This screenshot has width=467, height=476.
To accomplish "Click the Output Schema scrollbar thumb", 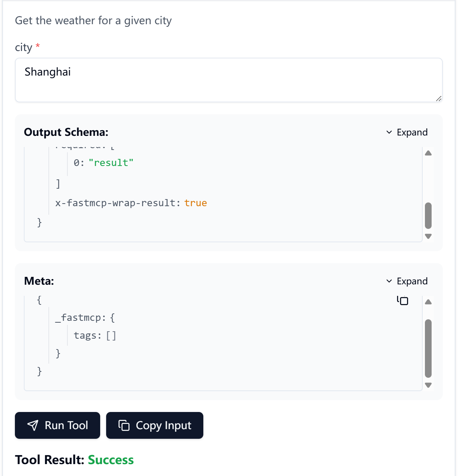I will (x=428, y=215).
